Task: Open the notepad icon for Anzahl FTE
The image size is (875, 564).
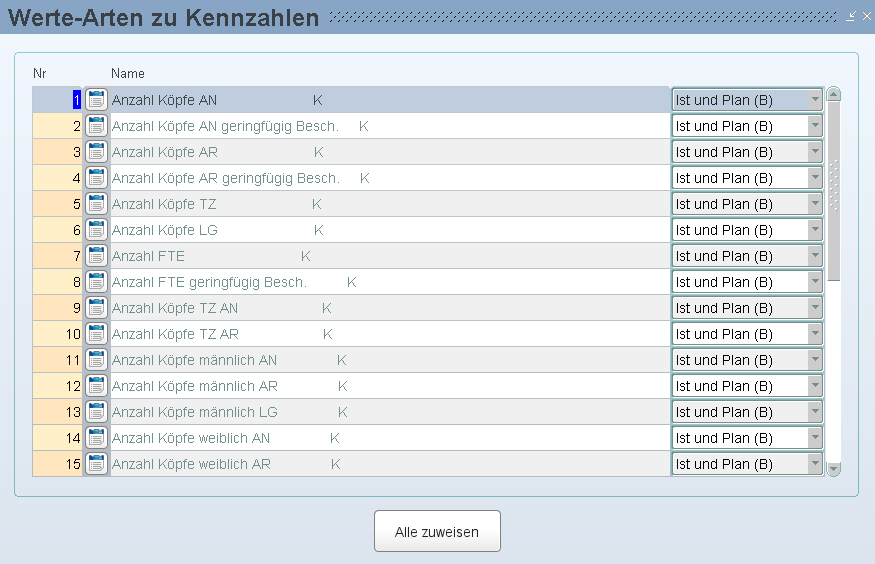Action: coord(96,256)
